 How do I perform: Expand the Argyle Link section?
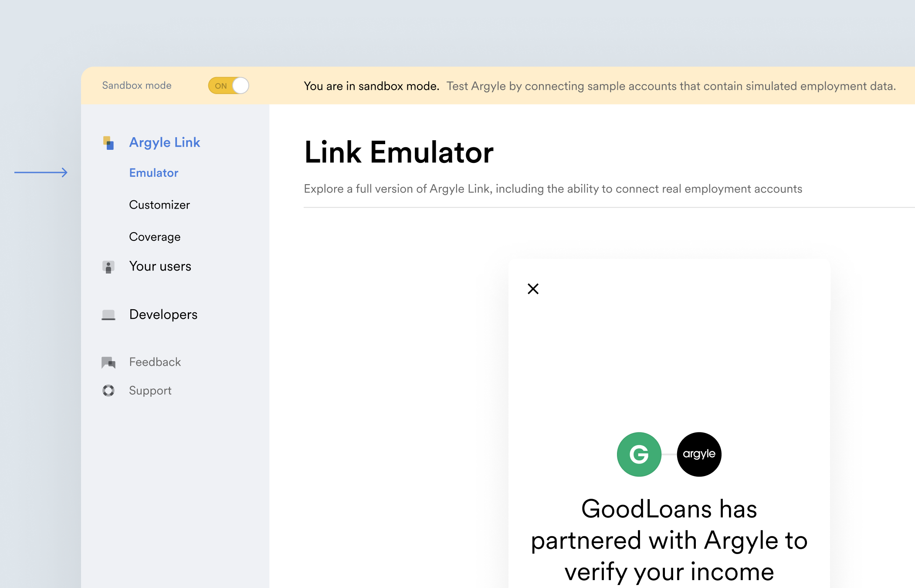coord(165,142)
